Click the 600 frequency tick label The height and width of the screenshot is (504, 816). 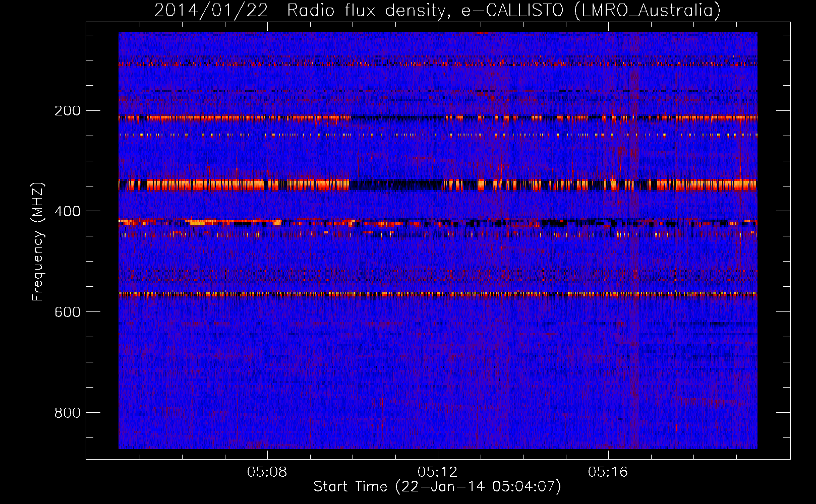pos(68,312)
